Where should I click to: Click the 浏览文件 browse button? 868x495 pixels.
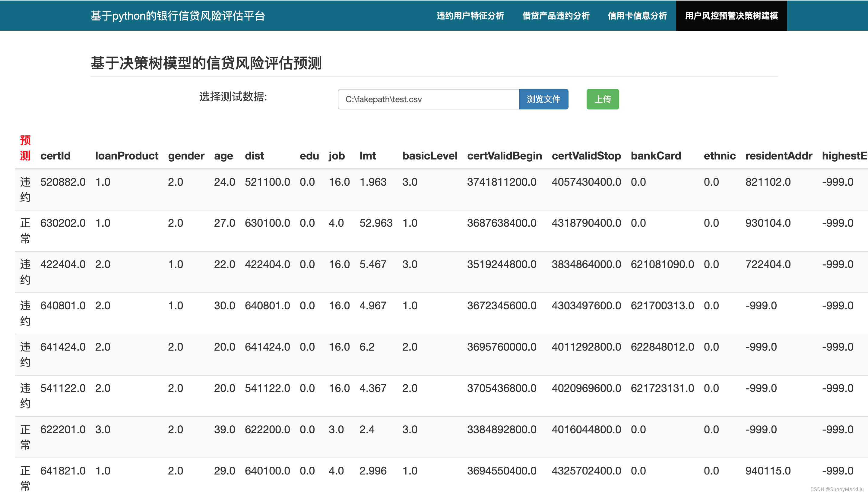click(x=543, y=99)
